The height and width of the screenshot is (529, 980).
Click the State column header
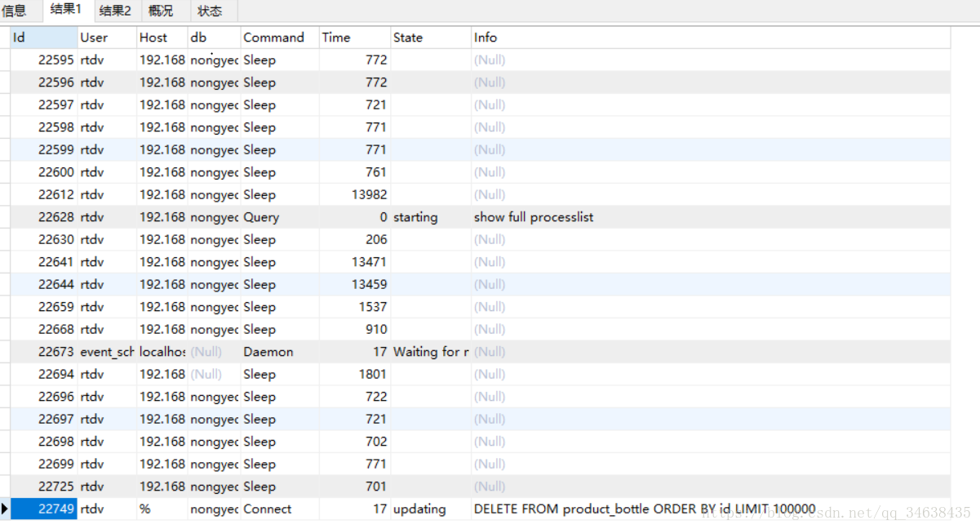(431, 38)
